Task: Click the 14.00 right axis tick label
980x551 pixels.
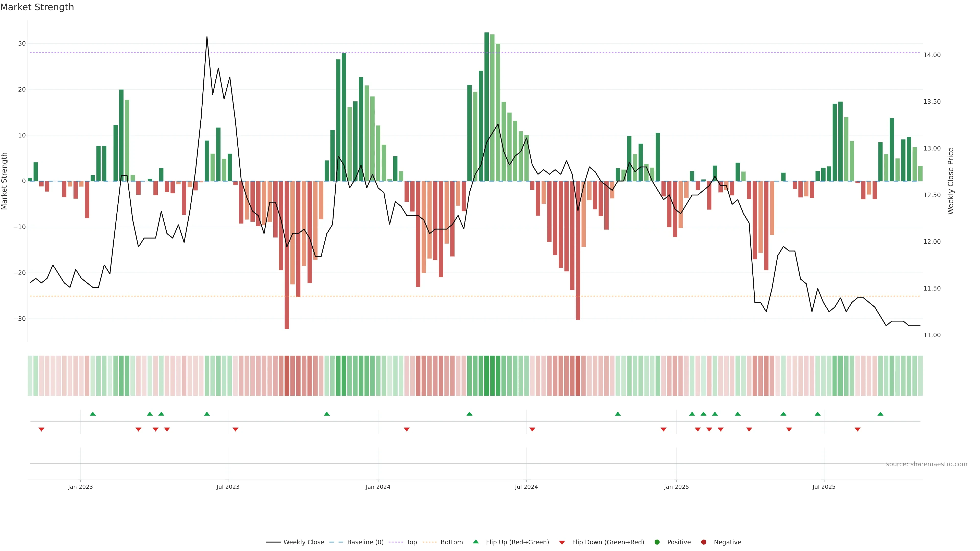Action: (x=932, y=55)
